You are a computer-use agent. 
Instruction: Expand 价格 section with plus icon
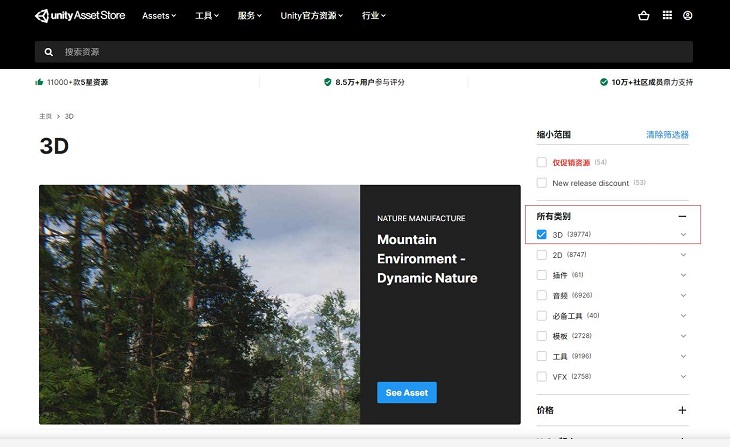[x=682, y=410]
